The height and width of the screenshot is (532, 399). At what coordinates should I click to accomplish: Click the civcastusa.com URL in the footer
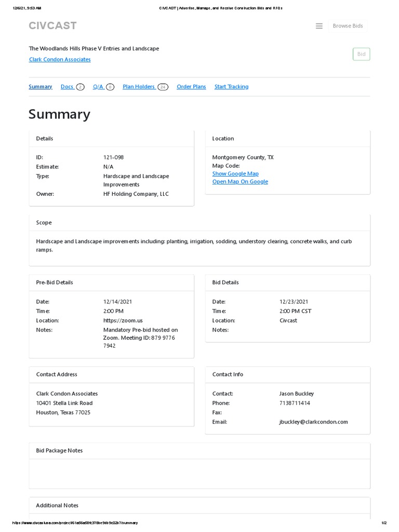(75, 523)
